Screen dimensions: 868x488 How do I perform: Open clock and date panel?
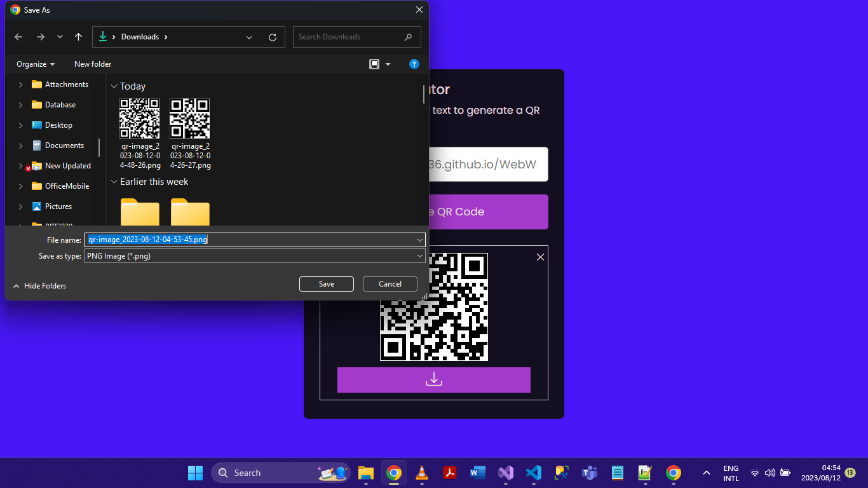tap(820, 473)
